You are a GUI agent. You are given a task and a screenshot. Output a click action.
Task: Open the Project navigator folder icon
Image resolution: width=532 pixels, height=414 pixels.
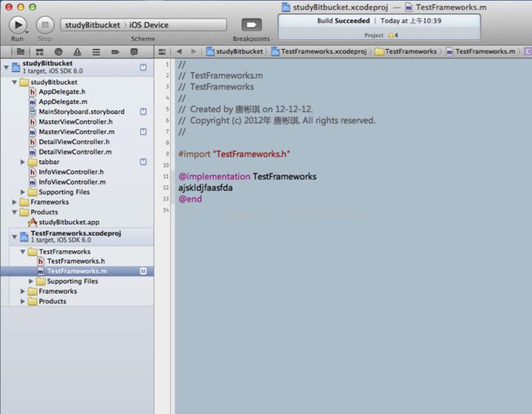(x=20, y=52)
